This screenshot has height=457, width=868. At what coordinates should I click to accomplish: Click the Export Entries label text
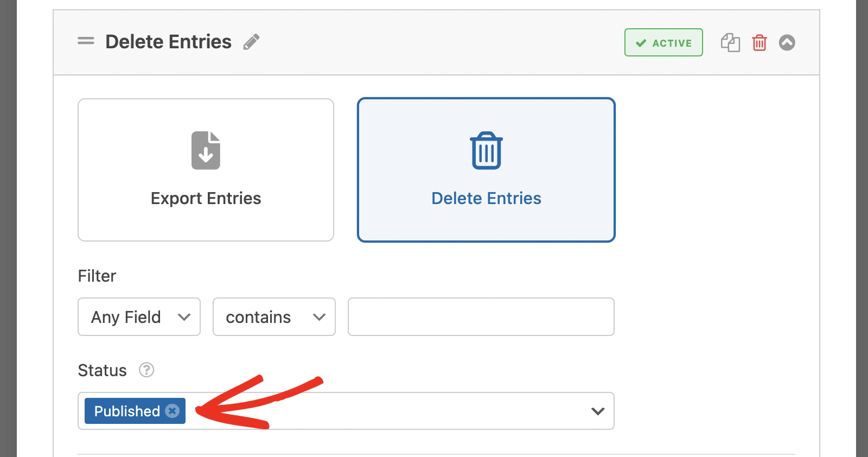[x=206, y=198]
